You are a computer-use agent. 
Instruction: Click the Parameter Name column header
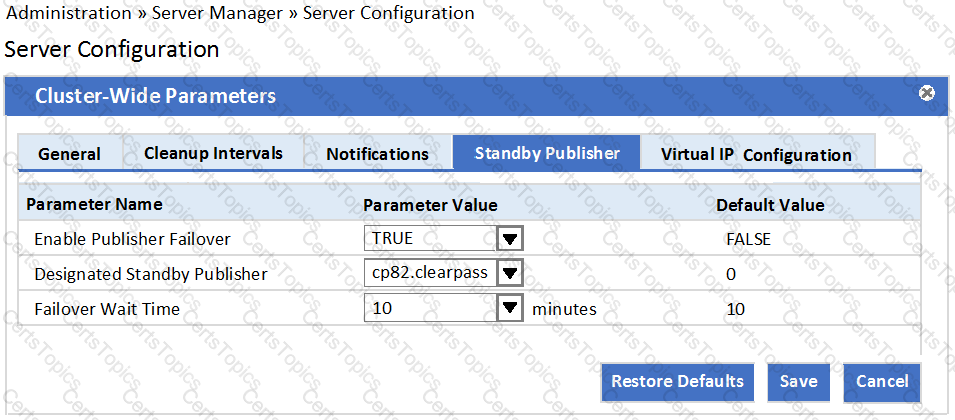click(x=94, y=205)
